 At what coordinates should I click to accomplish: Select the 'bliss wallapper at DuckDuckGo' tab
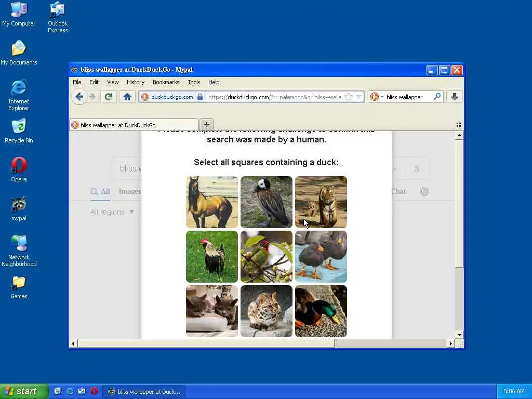pyautogui.click(x=134, y=125)
